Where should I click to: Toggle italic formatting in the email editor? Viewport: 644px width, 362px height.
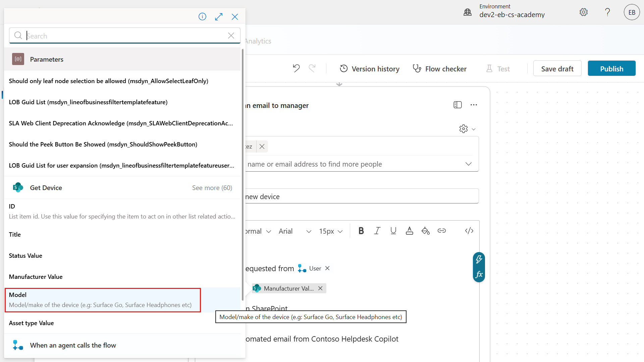(x=377, y=231)
